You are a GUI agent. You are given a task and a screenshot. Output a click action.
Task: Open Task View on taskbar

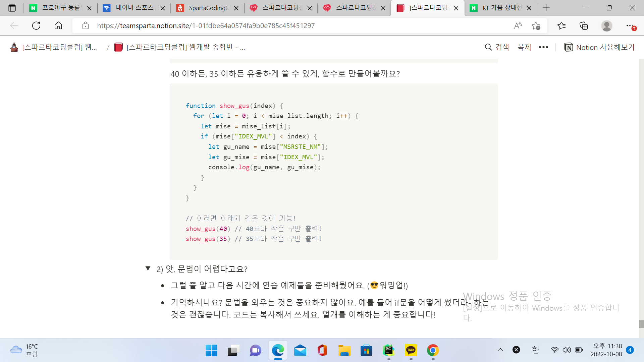point(233,350)
